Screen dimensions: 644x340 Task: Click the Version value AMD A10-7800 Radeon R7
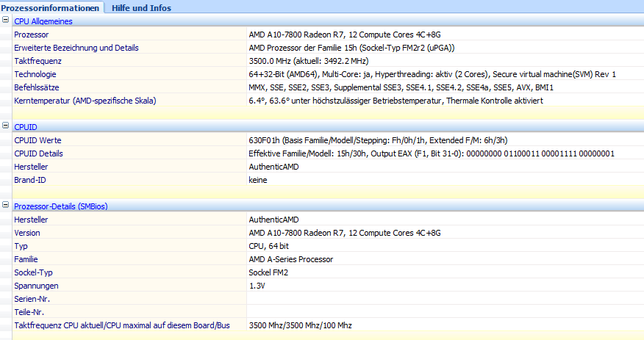pyautogui.click(x=345, y=233)
